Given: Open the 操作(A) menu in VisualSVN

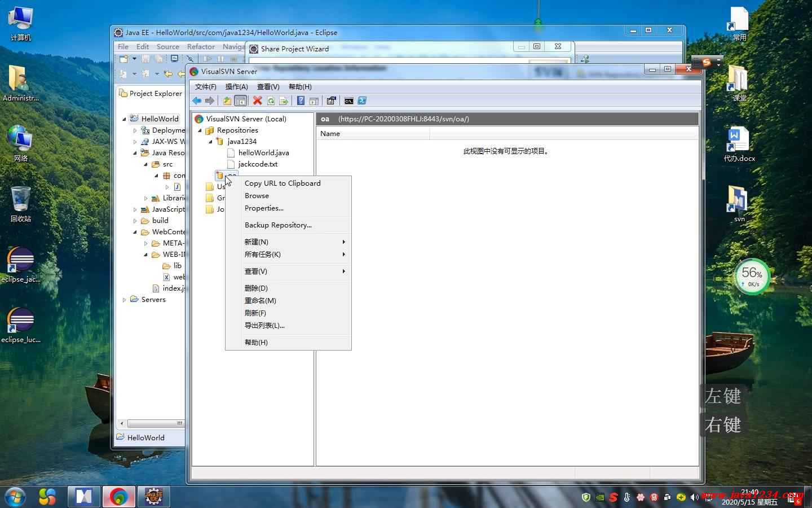Looking at the screenshot, I should pyautogui.click(x=236, y=87).
